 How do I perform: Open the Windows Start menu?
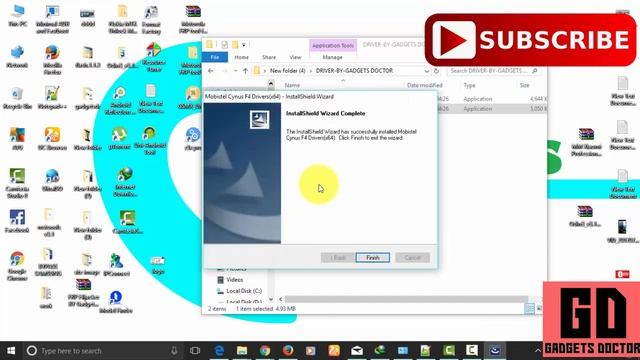11,351
